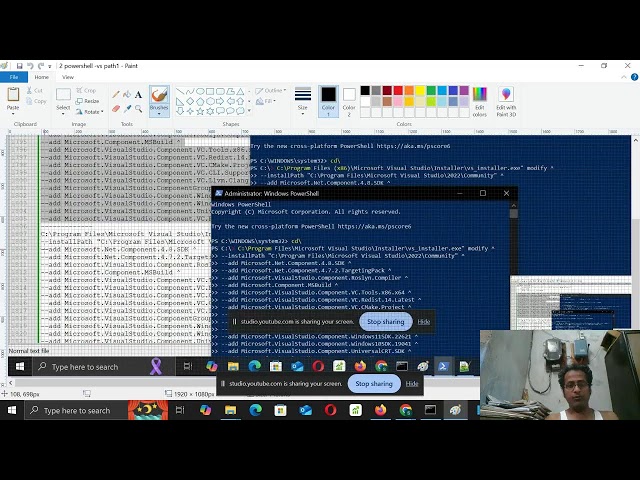The image size is (640, 480).
Task: Choose the green palette swatch
Action: pyautogui.click(x=431, y=91)
